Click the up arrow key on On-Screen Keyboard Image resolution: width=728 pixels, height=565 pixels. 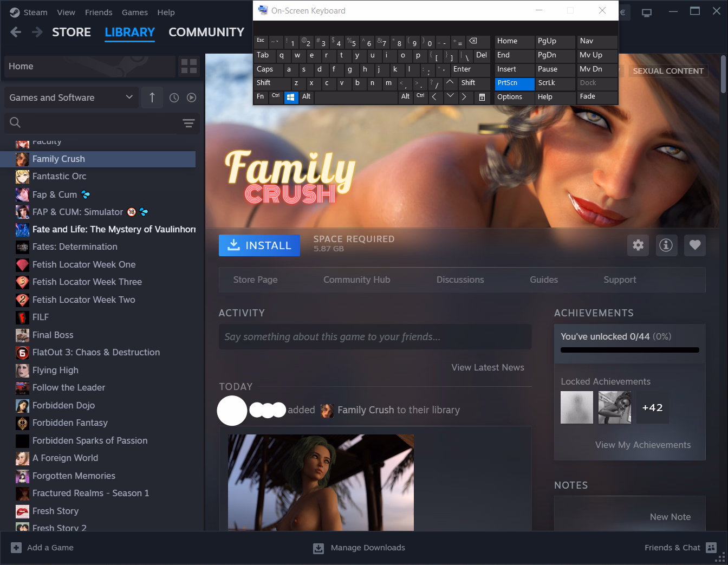click(x=450, y=83)
